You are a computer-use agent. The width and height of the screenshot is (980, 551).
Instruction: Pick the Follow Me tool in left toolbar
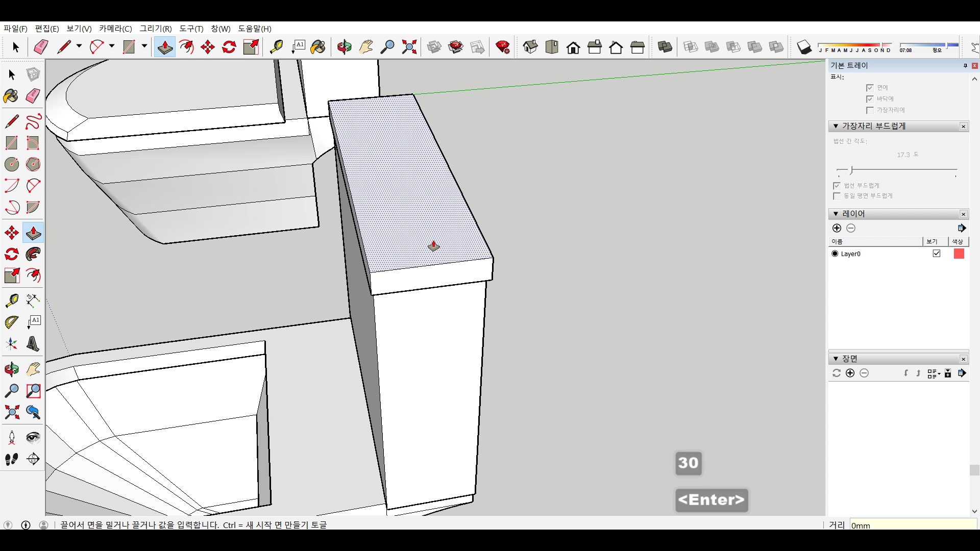coord(33,254)
